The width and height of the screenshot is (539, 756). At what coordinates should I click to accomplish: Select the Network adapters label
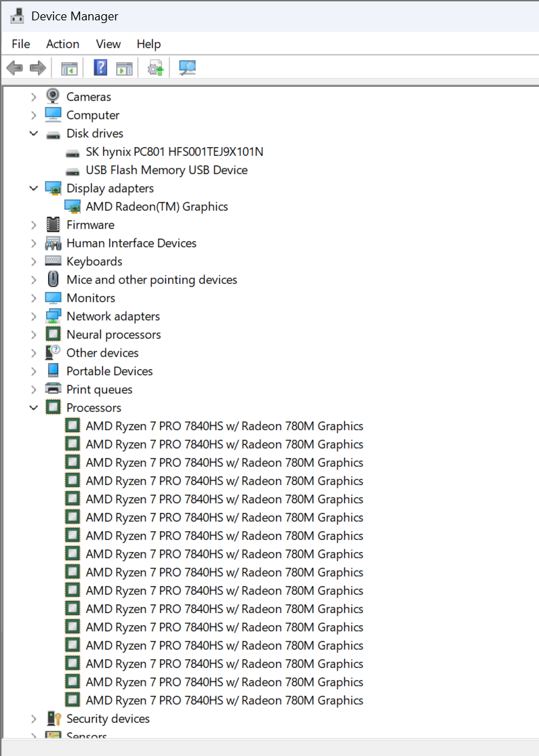(x=113, y=316)
